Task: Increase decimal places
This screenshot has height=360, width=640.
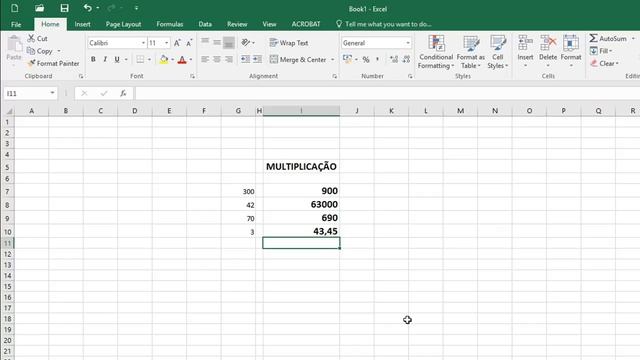Action: tap(394, 60)
